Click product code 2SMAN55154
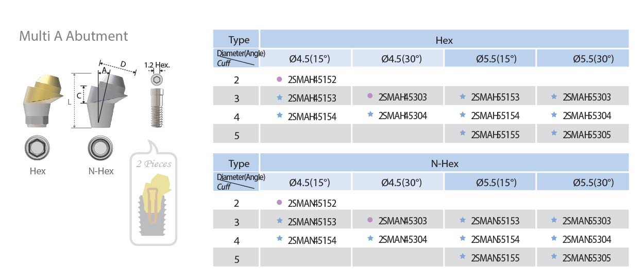 click(495, 239)
